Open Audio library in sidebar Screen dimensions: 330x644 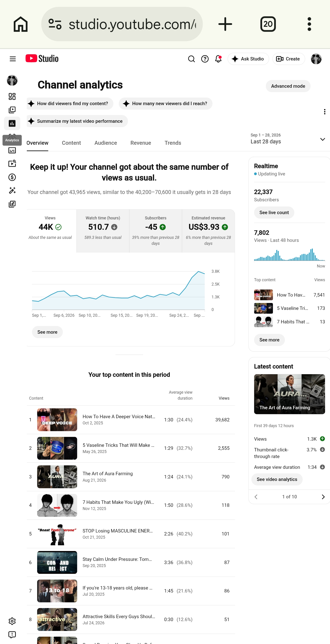click(12, 204)
